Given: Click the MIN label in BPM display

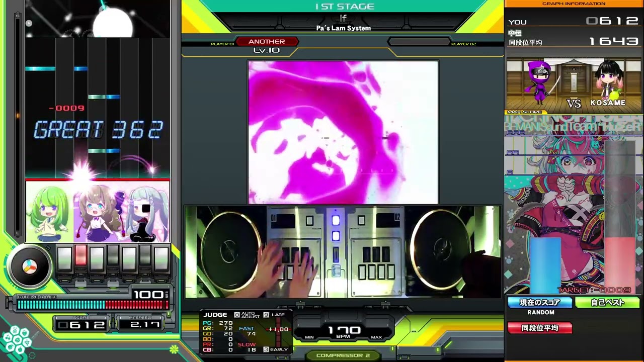Looking at the screenshot, I should pyautogui.click(x=309, y=337).
